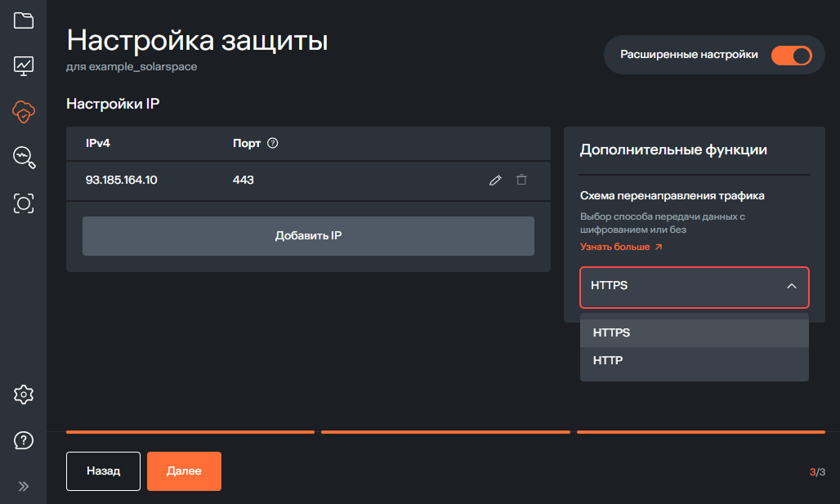Open the scan search icon in sidebar
The width and height of the screenshot is (840, 504).
[x=24, y=158]
